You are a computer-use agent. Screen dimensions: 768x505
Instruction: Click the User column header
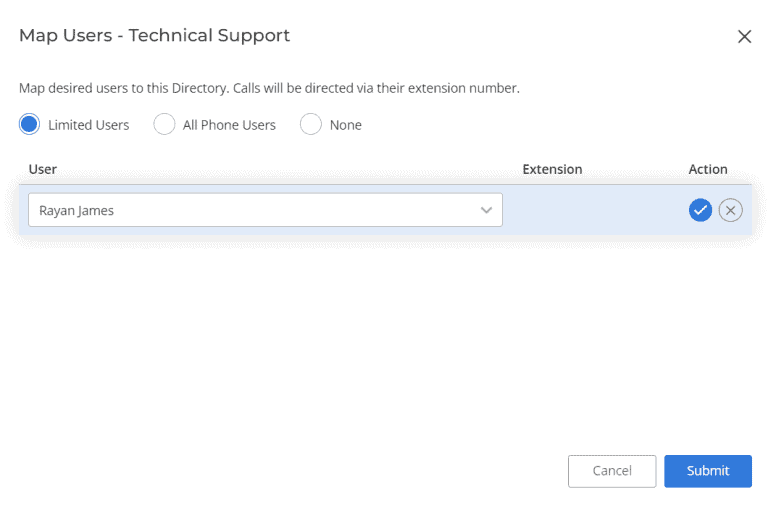click(43, 169)
